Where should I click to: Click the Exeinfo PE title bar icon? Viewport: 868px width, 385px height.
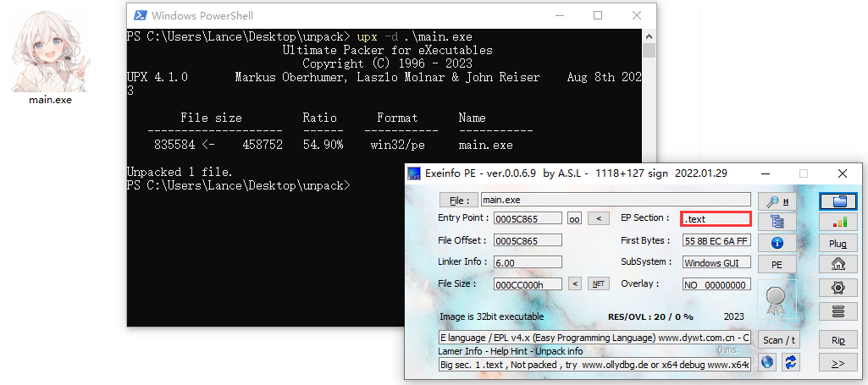[413, 173]
